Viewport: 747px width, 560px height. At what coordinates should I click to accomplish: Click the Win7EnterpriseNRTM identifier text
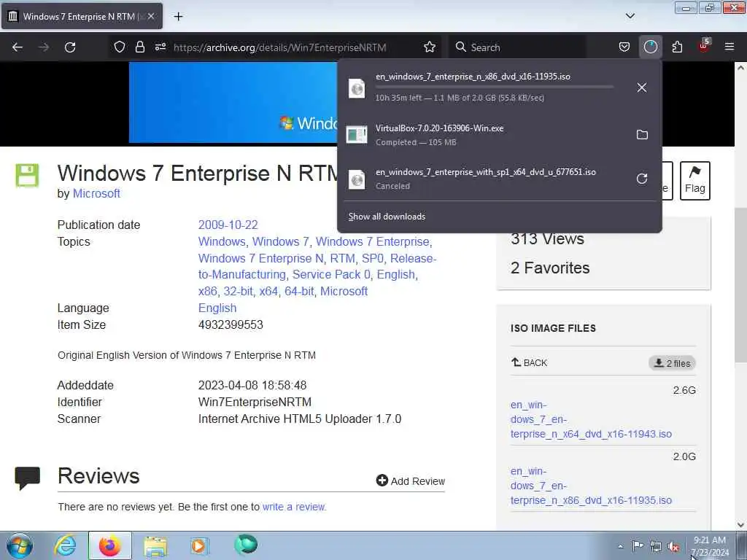[255, 402]
